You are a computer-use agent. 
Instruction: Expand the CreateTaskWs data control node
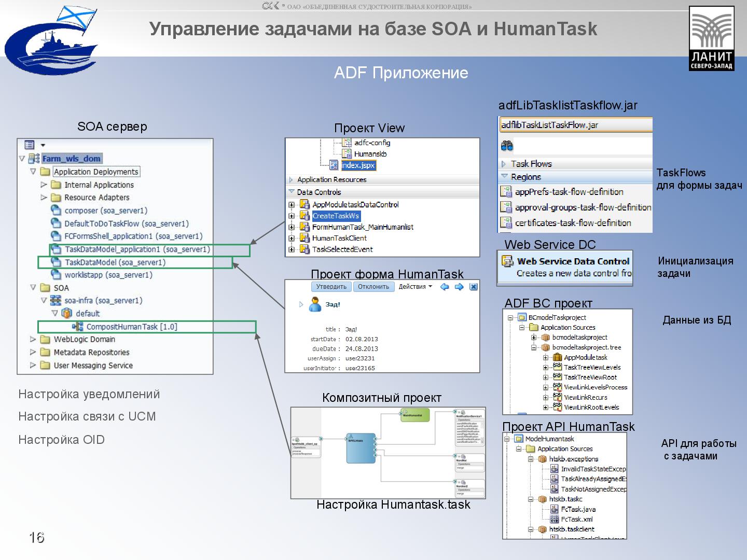click(290, 216)
